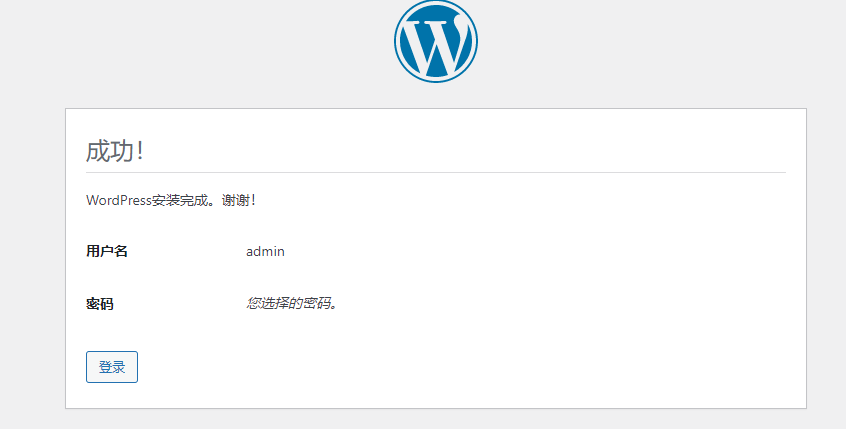Click the WordPress logo at top
Screen dimensions: 846x429
pos(436,41)
